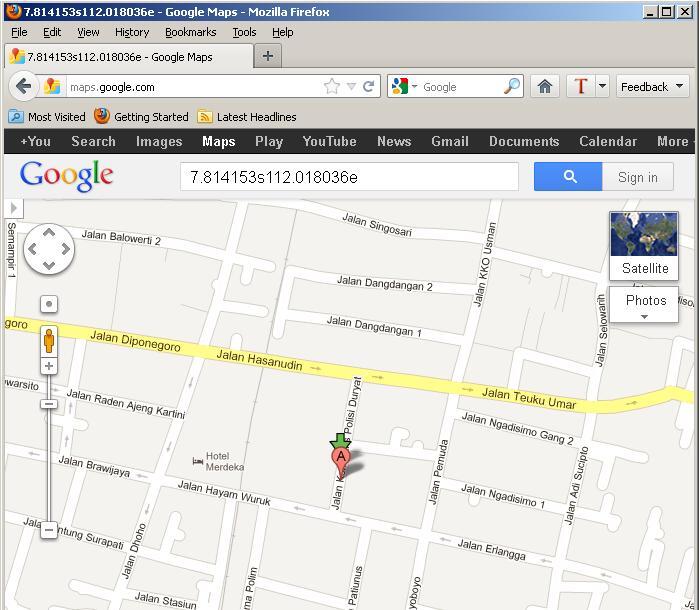The image size is (699, 610).
Task: Click the browser address bar URL
Action: tap(195, 87)
